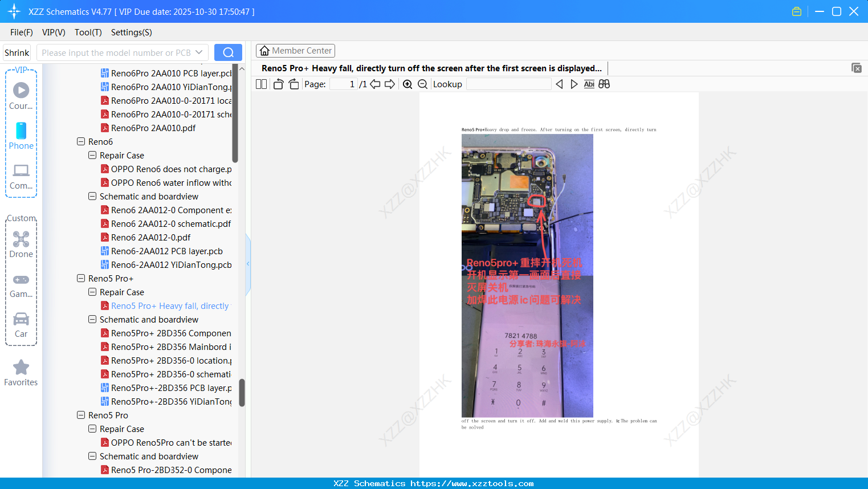The width and height of the screenshot is (868, 489).
Task: Open the Courses category
Action: point(21,96)
